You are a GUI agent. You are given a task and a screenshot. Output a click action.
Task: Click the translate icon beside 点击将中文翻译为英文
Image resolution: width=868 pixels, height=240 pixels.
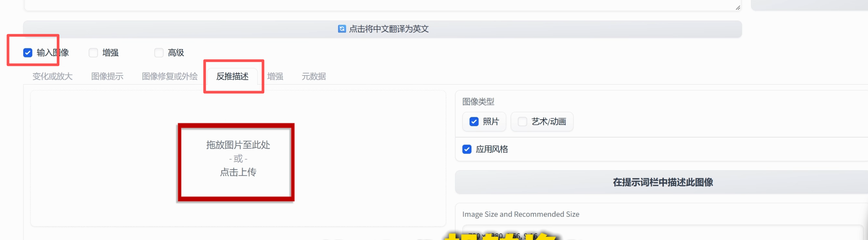point(342,29)
